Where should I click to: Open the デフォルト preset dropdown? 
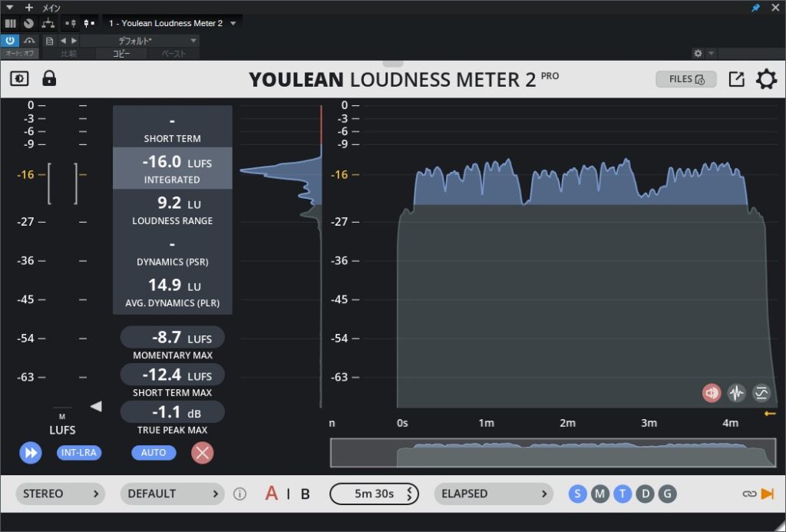point(140,41)
